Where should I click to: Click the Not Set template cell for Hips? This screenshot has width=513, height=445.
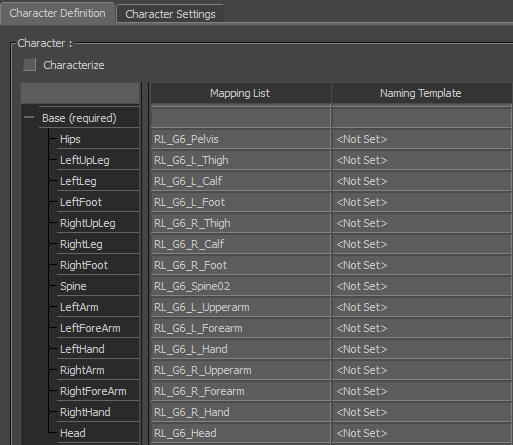tap(422, 139)
